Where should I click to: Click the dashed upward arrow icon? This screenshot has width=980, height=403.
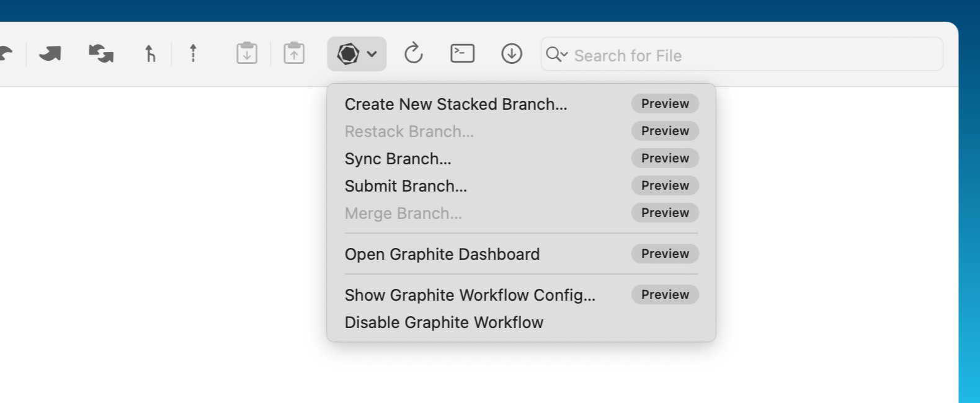193,54
